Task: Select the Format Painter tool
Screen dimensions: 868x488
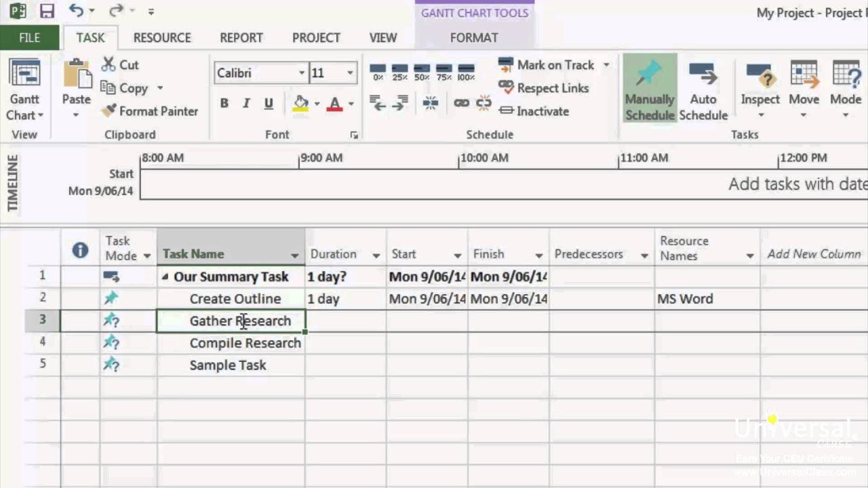Action: pos(150,111)
